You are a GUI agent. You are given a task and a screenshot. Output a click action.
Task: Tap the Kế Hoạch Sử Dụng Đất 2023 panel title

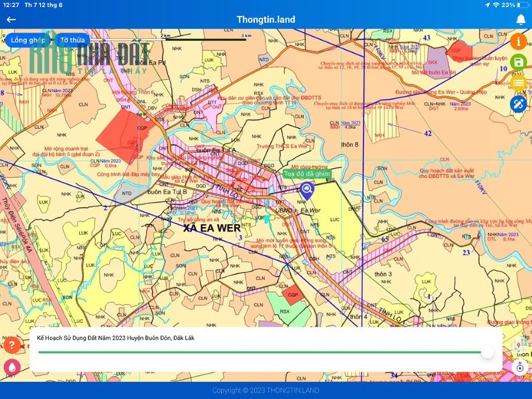[x=116, y=338]
